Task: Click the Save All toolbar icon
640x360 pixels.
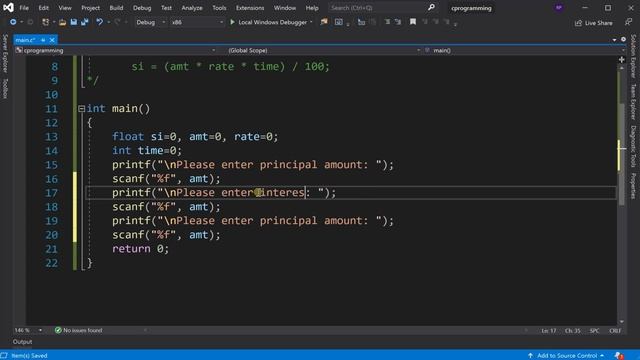Action: point(84,22)
